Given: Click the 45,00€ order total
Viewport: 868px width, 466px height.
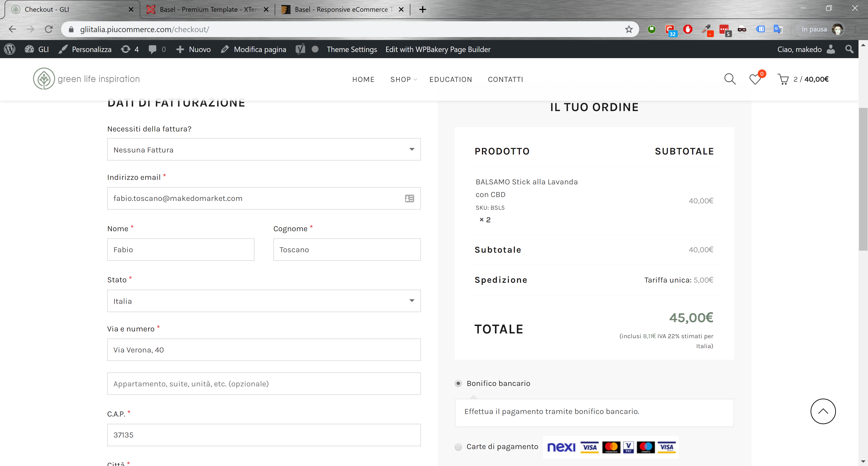Looking at the screenshot, I should (691, 318).
